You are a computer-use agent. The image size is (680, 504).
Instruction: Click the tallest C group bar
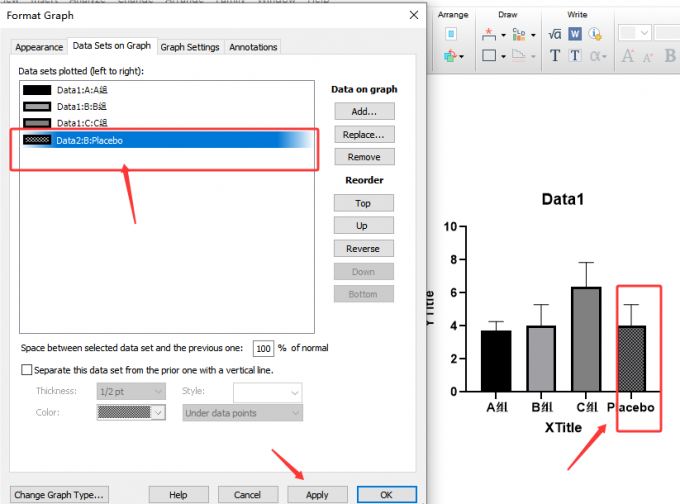(586, 339)
